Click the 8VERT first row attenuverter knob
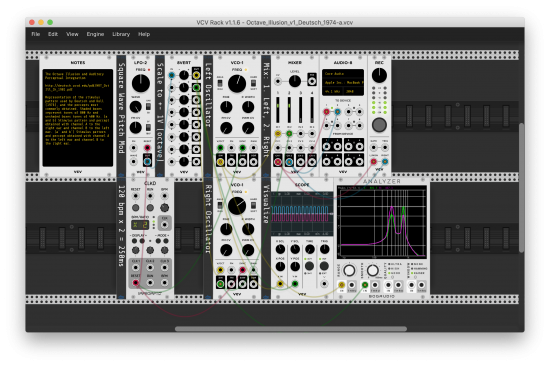550x366 pixels. tap(184, 75)
